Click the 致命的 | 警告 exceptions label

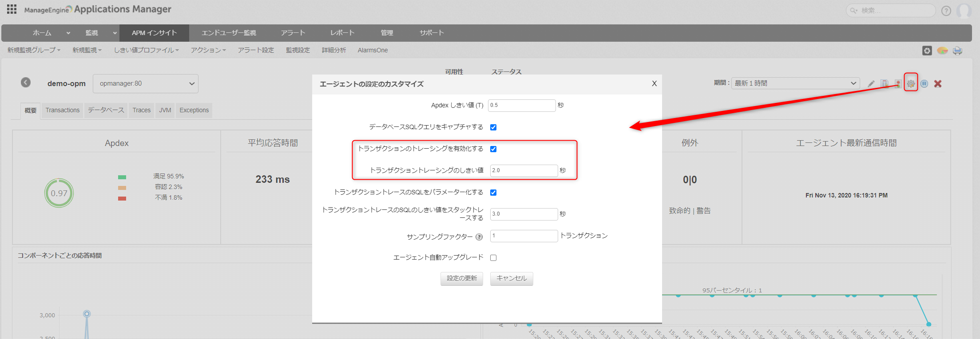pos(690,211)
